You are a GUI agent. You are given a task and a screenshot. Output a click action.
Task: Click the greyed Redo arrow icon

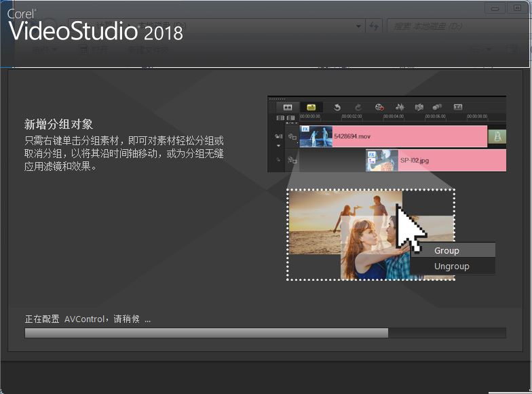(x=358, y=107)
